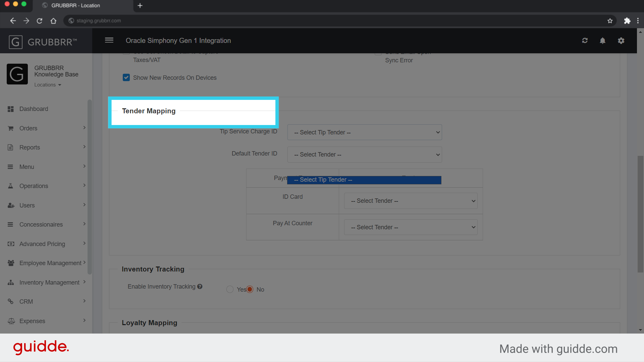Expand the Operations submenu chevron
The height and width of the screenshot is (362, 644).
click(84, 185)
